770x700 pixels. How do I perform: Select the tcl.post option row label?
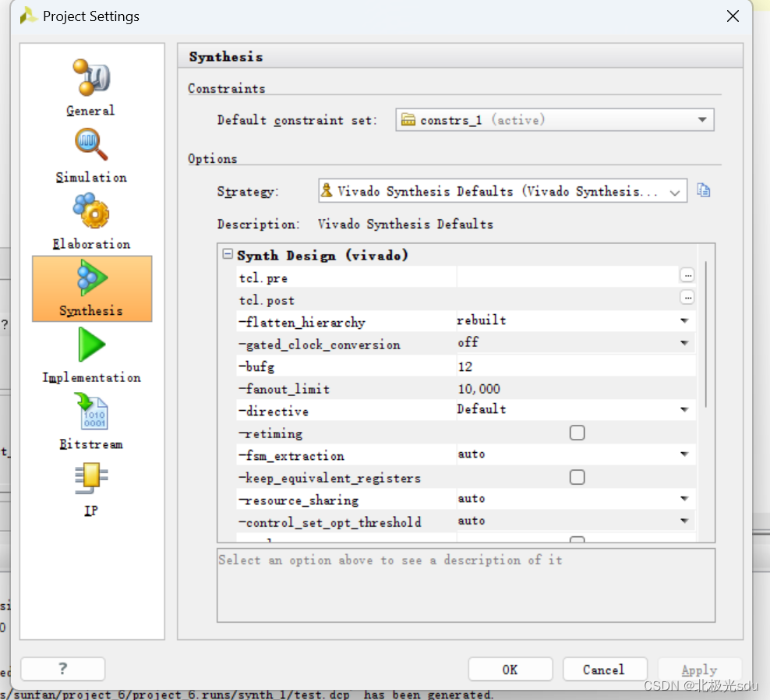click(x=267, y=300)
